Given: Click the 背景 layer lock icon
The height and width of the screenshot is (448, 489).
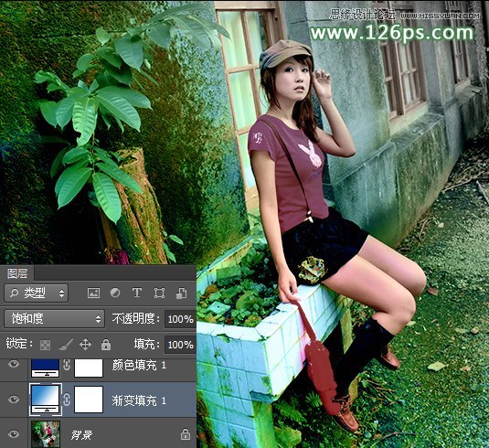Looking at the screenshot, I should [186, 434].
